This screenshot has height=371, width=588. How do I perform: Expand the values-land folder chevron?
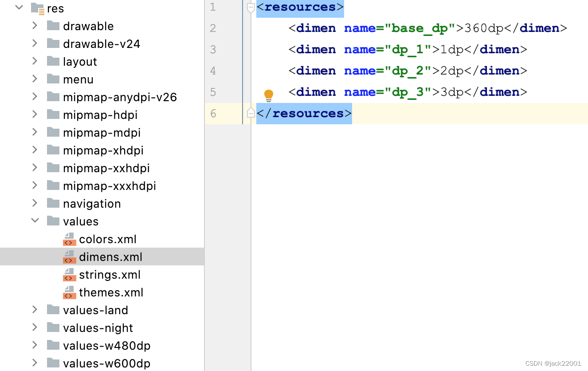point(35,310)
